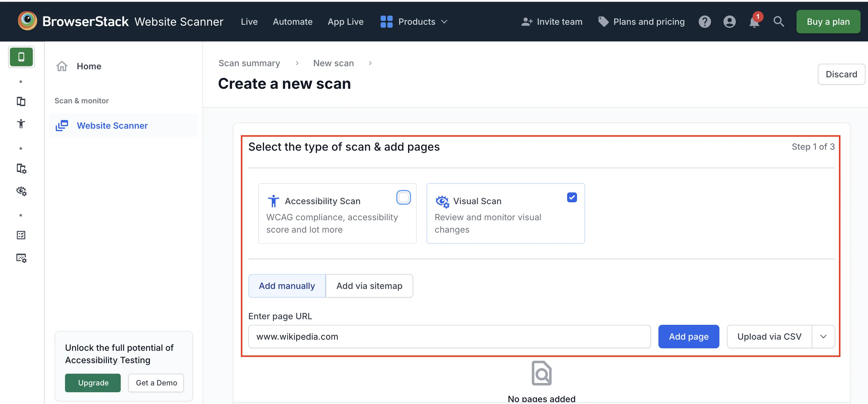Click the 'No pages added' text
Screen dimensions: 868x404
tap(541, 399)
